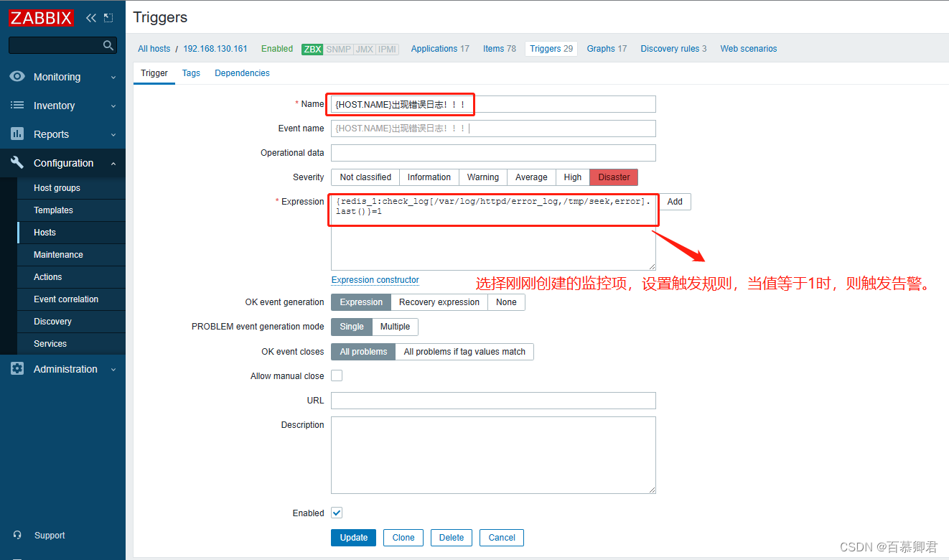Toggle the Enabled checkbox
This screenshot has height=560, width=949.
(337, 513)
